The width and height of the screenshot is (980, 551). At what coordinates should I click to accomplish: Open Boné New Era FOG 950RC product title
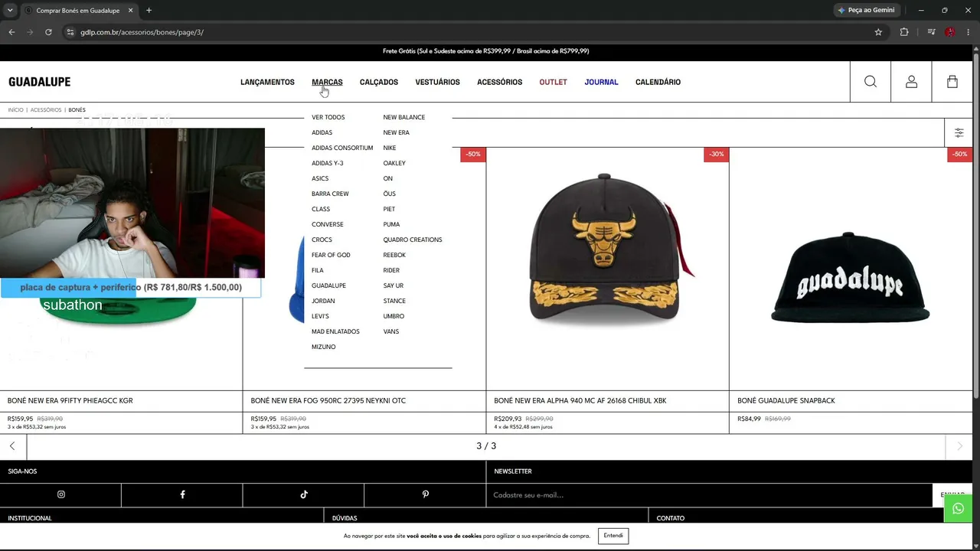[x=328, y=400]
